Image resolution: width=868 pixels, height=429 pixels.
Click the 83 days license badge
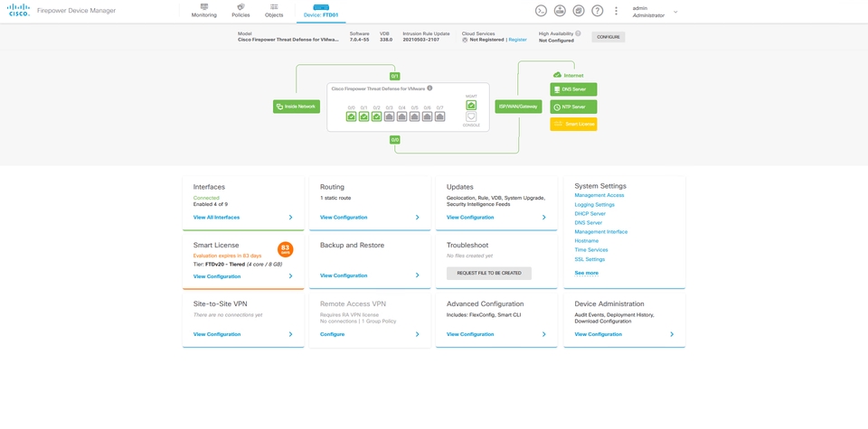(x=285, y=249)
